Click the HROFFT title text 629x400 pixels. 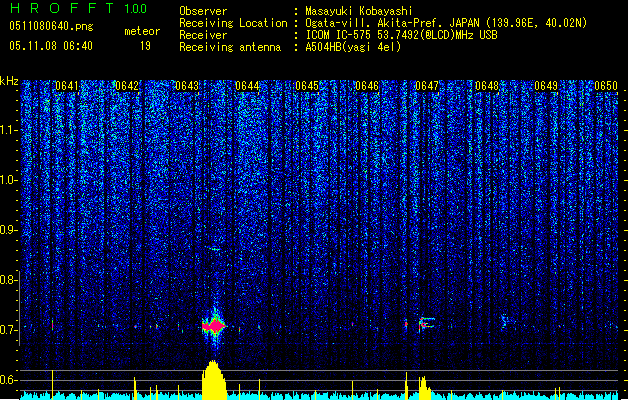(62, 8)
